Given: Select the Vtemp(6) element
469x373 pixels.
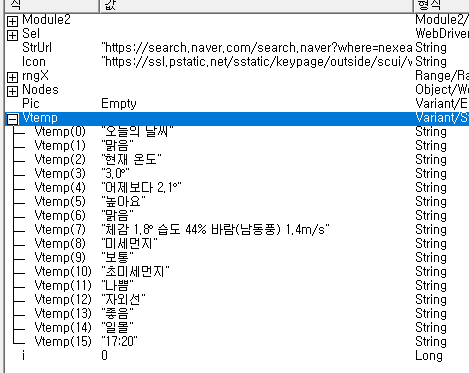Looking at the screenshot, I should click(x=60, y=216).
